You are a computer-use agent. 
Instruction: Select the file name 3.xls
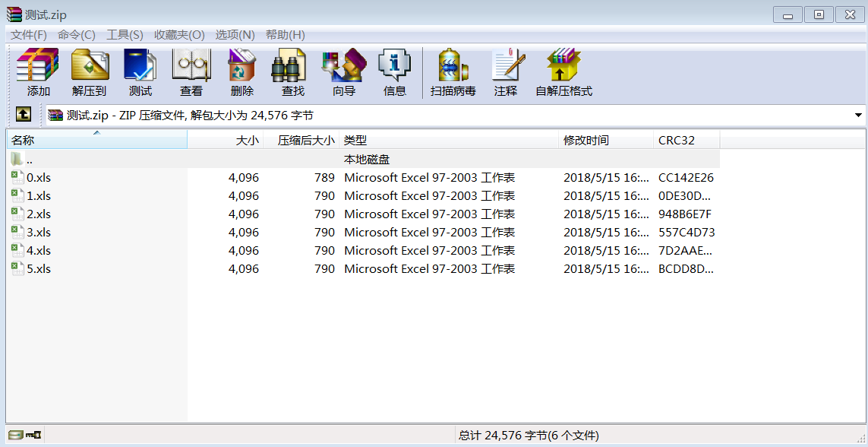point(39,233)
